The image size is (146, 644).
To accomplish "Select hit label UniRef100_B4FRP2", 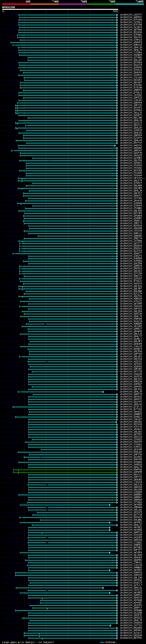I will coord(131,631).
